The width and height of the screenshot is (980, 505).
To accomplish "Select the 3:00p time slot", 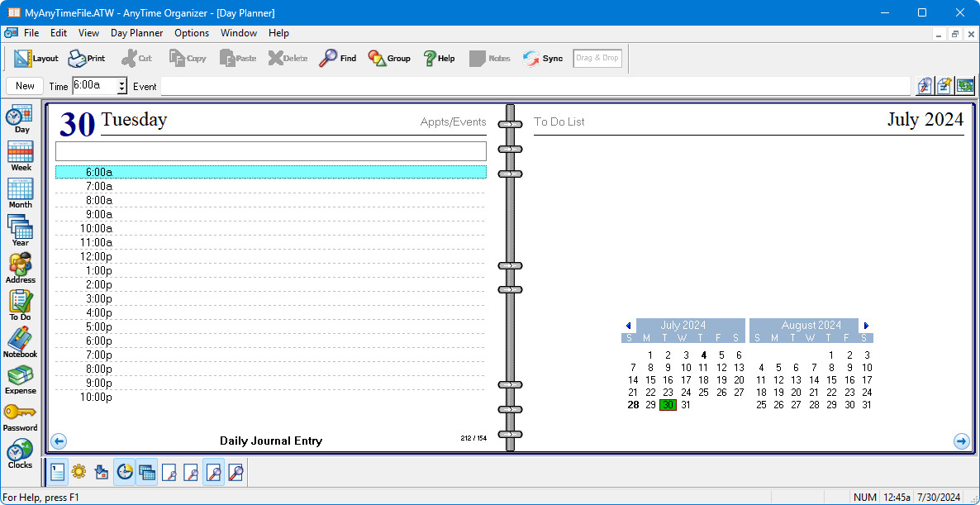I will (x=271, y=298).
